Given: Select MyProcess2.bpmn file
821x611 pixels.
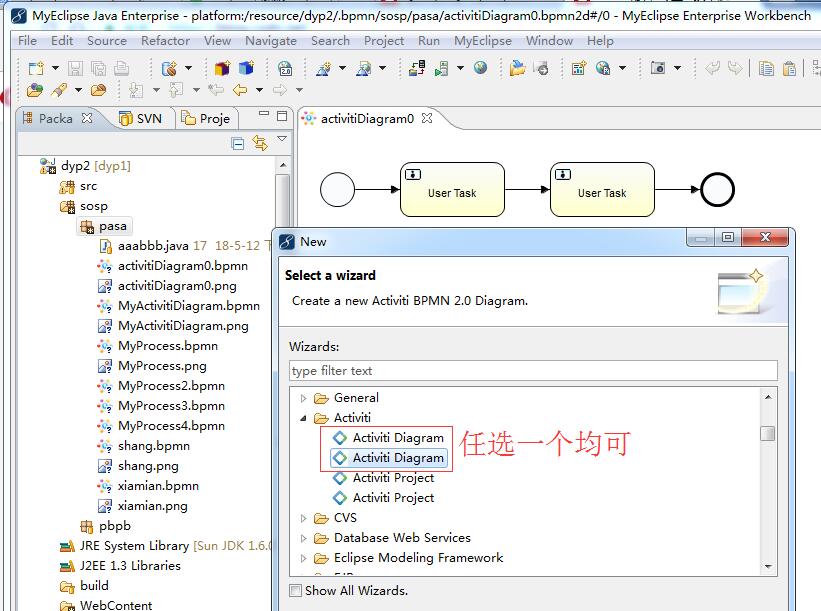Looking at the screenshot, I should (x=161, y=386).
